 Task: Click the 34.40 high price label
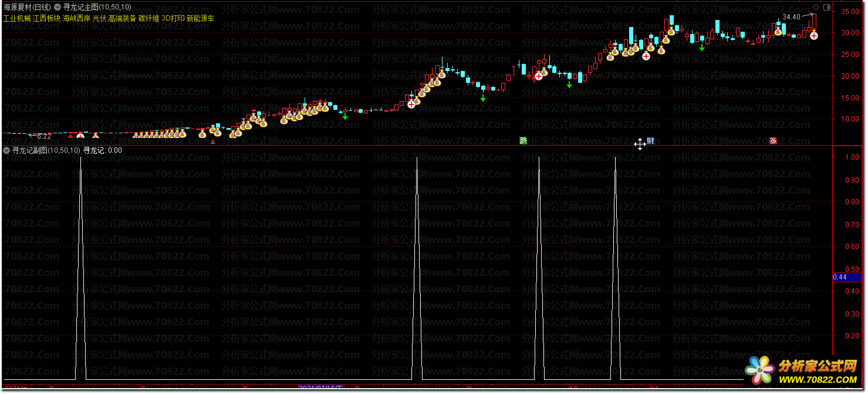pos(791,17)
